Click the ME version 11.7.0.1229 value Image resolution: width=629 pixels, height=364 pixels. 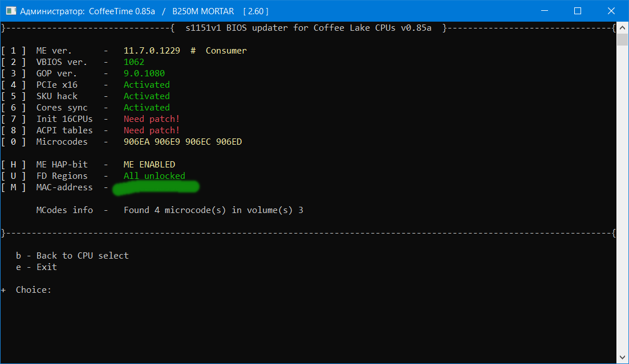[x=152, y=51]
